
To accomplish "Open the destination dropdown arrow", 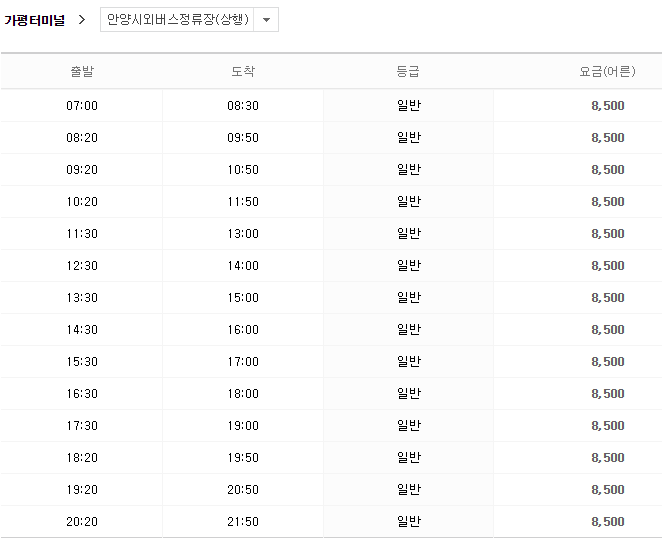I will click(266, 19).
